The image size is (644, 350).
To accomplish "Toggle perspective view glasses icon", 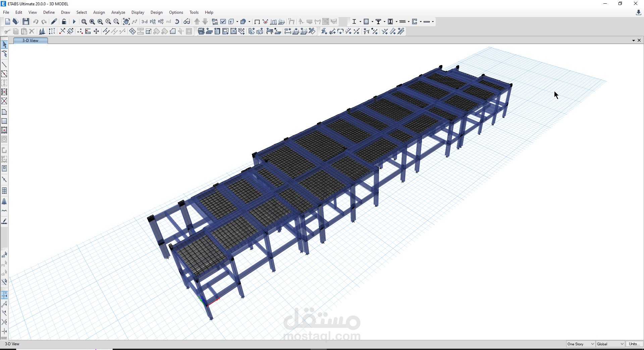I will coord(187,21).
